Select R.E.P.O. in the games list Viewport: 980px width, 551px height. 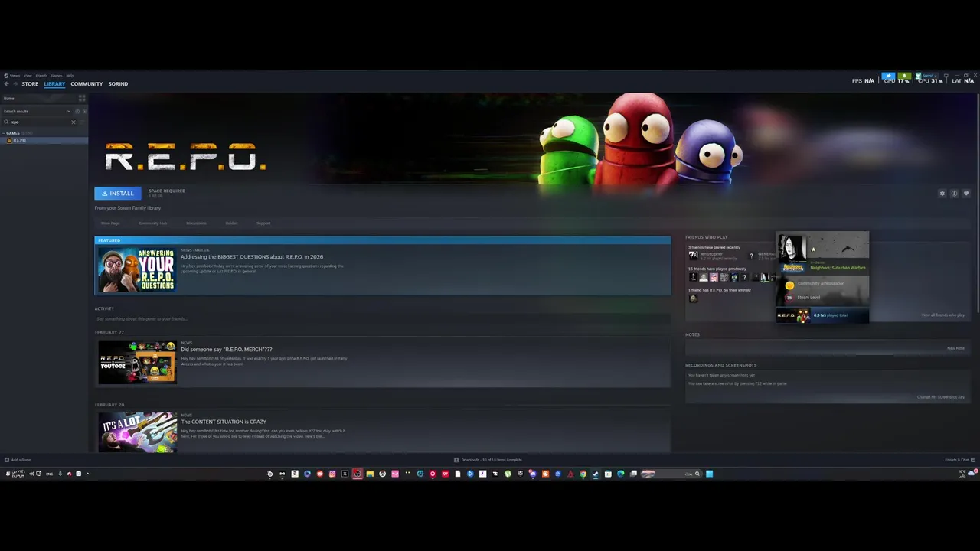[x=44, y=141]
